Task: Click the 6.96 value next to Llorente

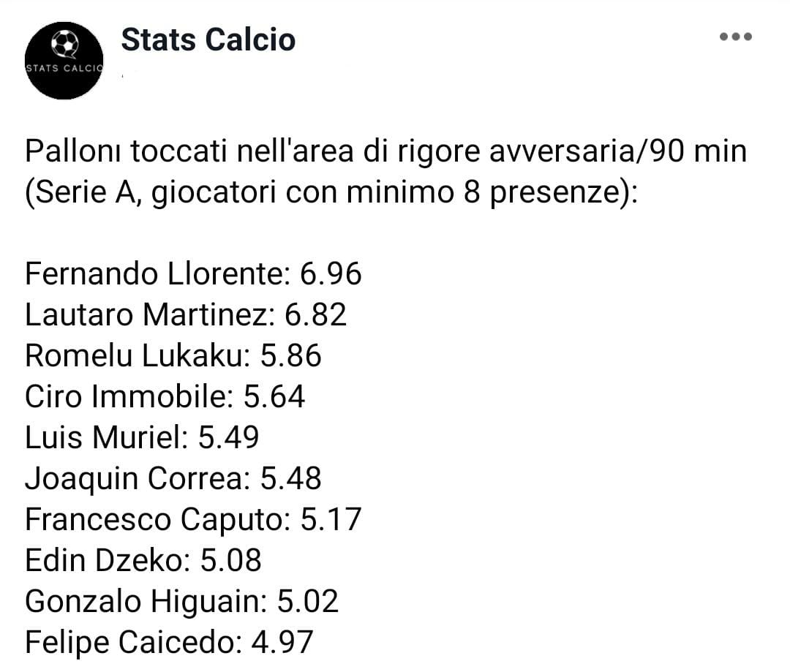Action: pyautogui.click(x=331, y=274)
